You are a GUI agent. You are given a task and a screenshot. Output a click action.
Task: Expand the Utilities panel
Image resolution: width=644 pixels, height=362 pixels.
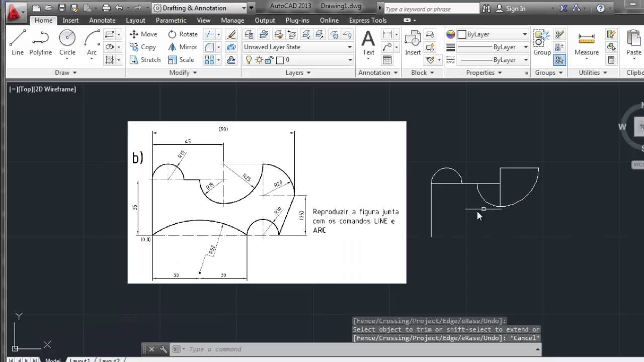pos(593,72)
